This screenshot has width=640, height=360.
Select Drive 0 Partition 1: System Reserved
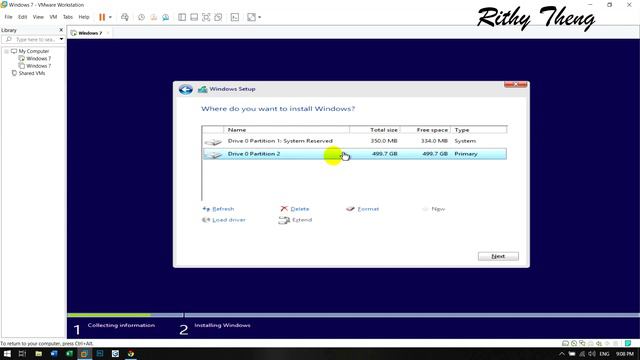pyautogui.click(x=354, y=141)
